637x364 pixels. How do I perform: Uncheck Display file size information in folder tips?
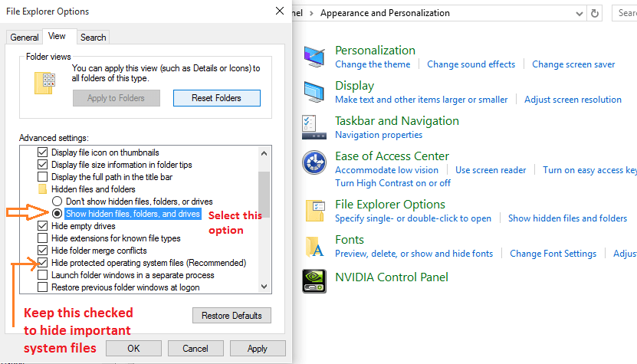coord(42,165)
